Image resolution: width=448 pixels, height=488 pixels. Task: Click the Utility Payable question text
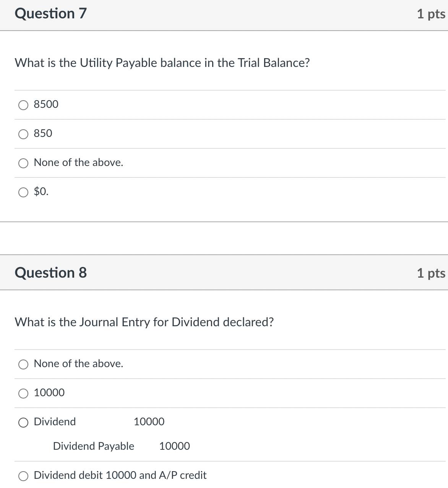(162, 63)
